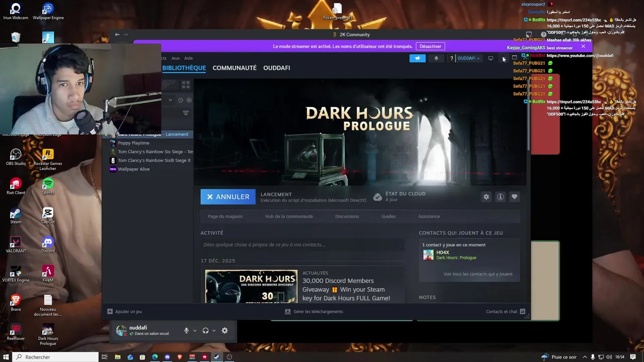Click weather Pluie ce soir widget
This screenshot has height=362, width=644.
(558, 357)
